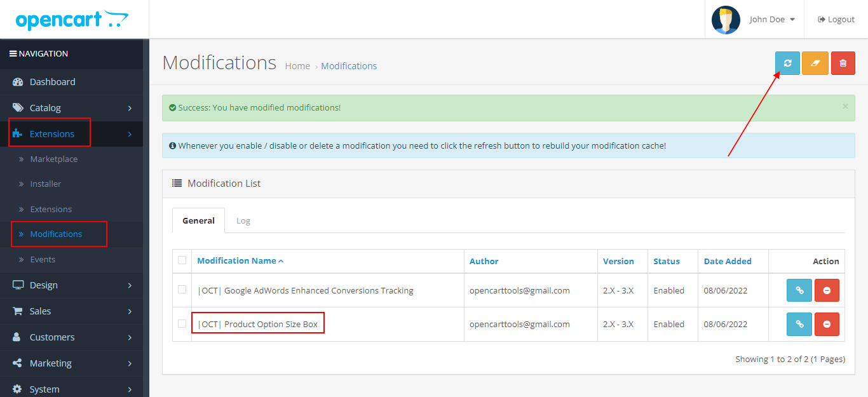868x397 pixels.
Task: Disable the Product Option Size Box modification
Action: [x=827, y=324]
